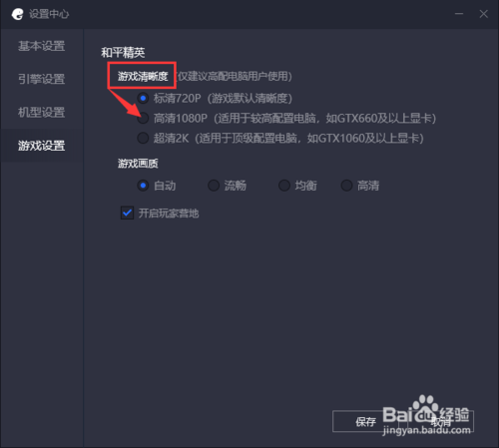Toggle the 开启玩家营地 checkbox
The width and height of the screenshot is (499, 448).
pos(127,214)
